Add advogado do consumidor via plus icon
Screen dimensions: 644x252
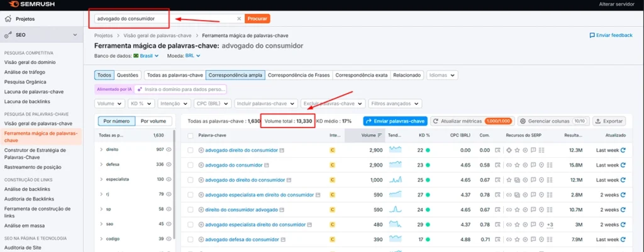201,165
